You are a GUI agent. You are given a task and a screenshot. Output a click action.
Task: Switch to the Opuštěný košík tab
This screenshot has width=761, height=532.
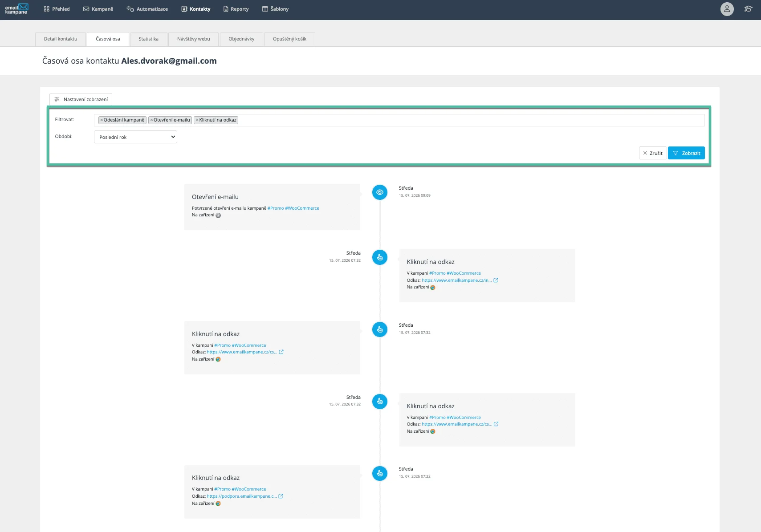pos(289,39)
